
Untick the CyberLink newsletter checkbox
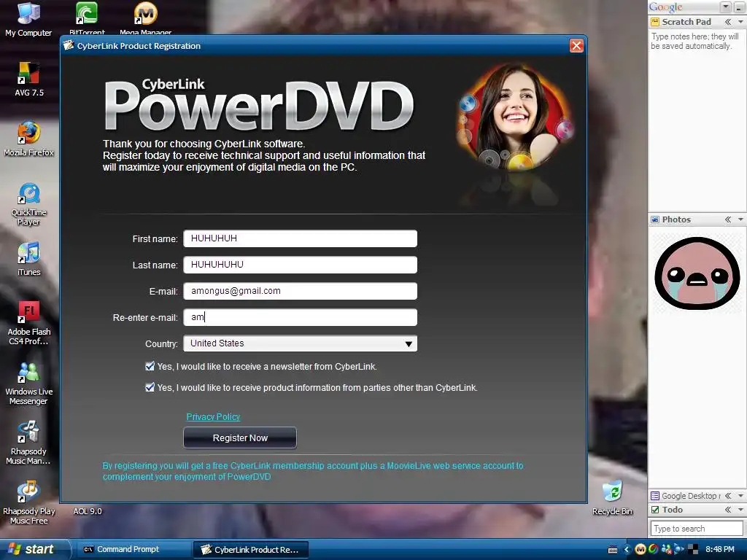click(150, 366)
